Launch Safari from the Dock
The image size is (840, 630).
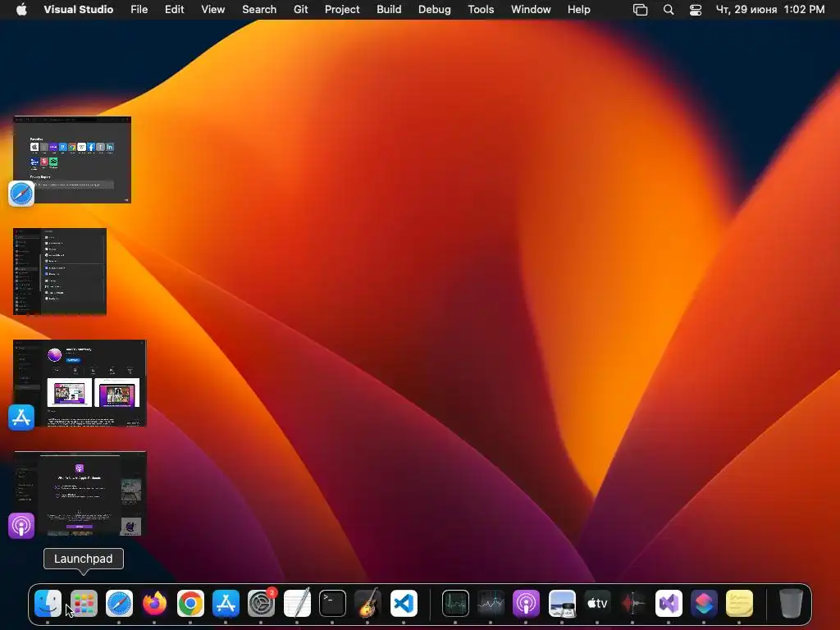coord(119,603)
